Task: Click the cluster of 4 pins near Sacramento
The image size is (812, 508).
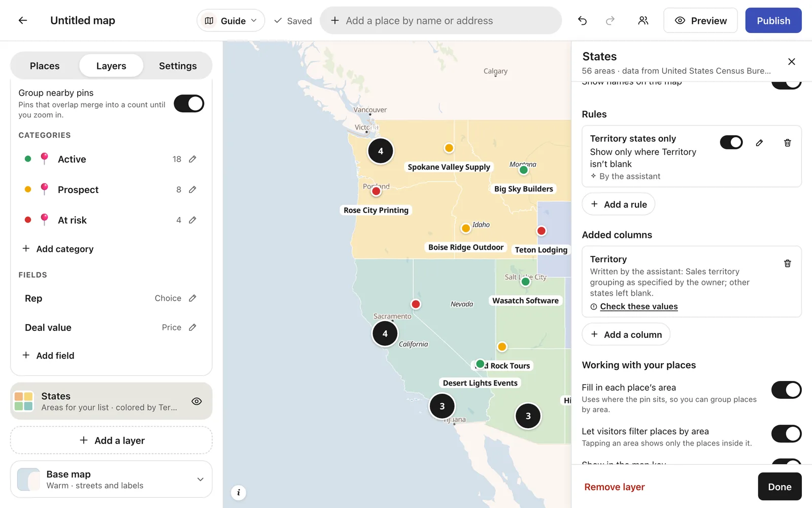Action: click(385, 334)
